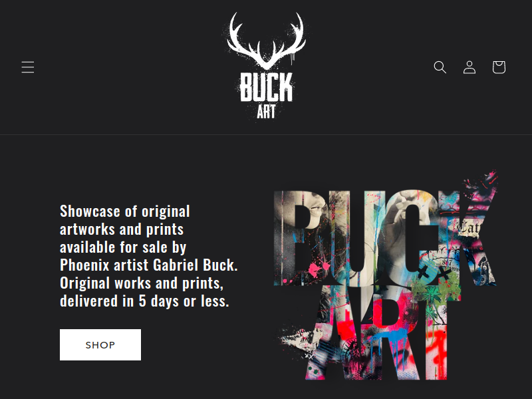Click the 'Phoenix artist Gabriel Buck' text line
This screenshot has height=399, width=532.
(x=148, y=265)
